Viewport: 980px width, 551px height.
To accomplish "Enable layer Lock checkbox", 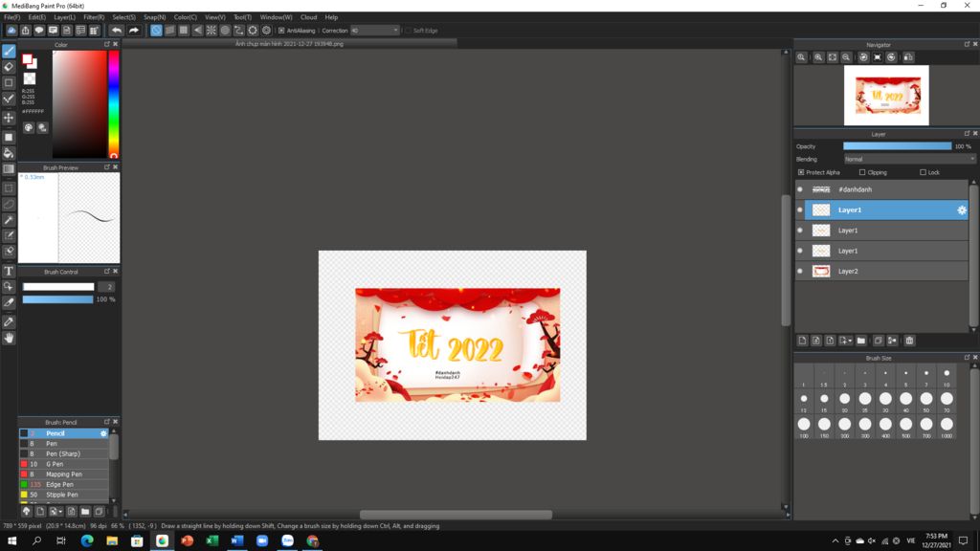I will pos(923,172).
